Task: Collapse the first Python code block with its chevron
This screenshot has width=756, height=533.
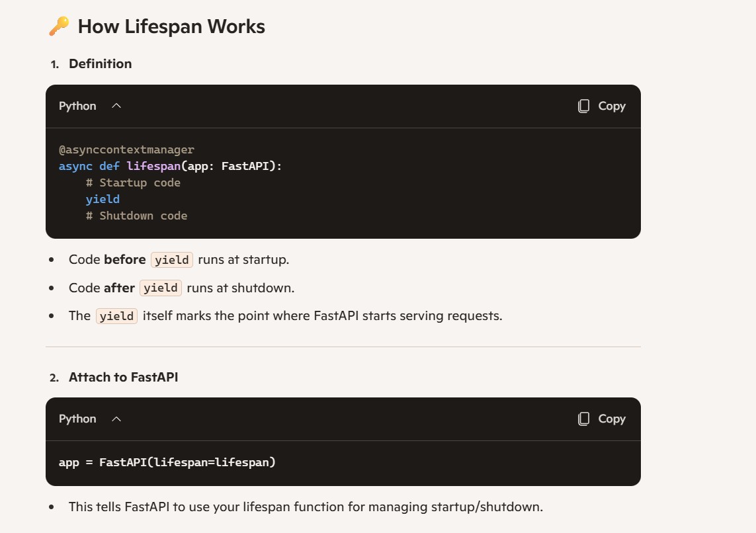Action: [116, 106]
